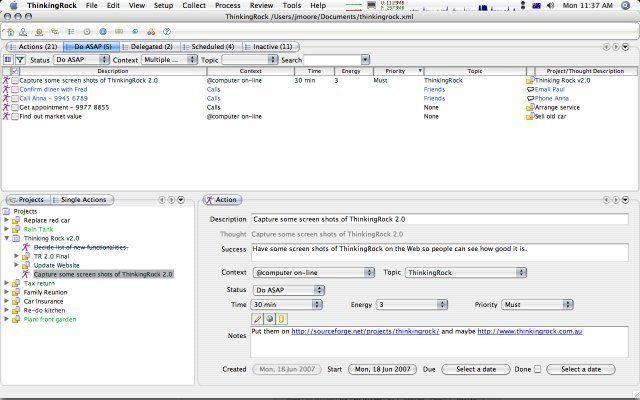The image size is (640, 400).
Task: Click the Due Select a date button
Action: [476, 369]
